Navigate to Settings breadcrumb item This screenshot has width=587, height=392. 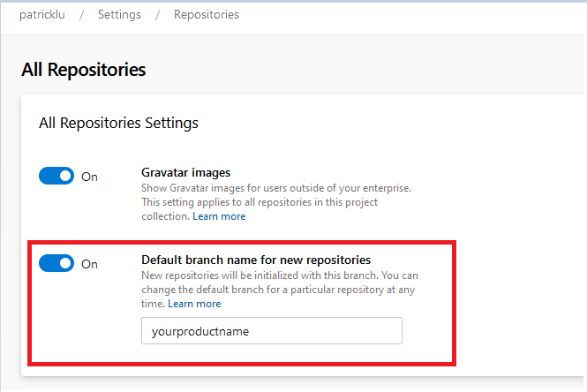click(119, 14)
